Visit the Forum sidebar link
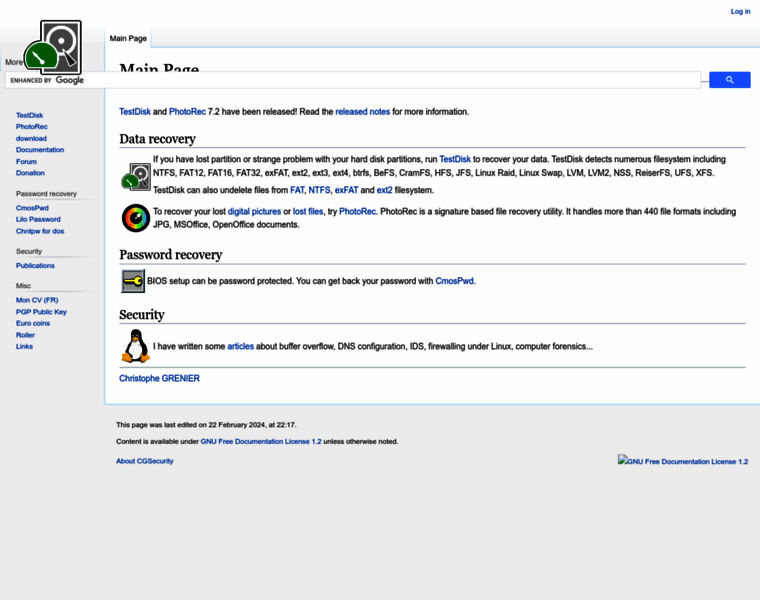This screenshot has height=600, width=760. coord(26,161)
